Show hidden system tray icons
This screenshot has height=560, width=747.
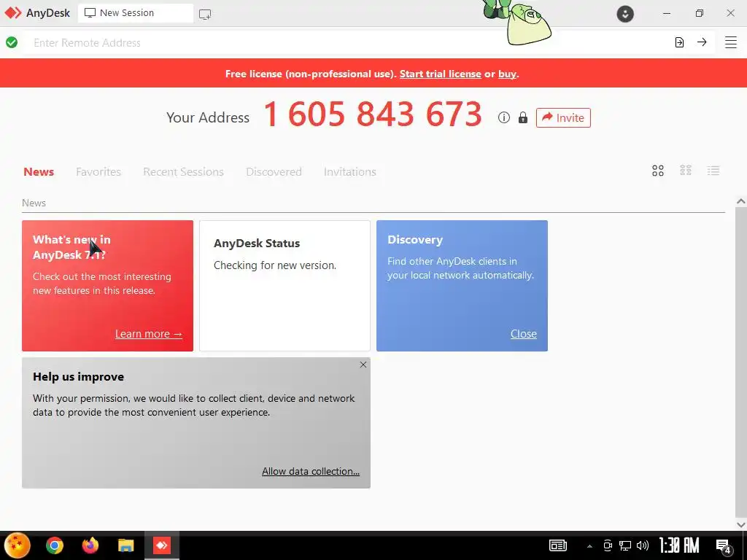point(589,546)
